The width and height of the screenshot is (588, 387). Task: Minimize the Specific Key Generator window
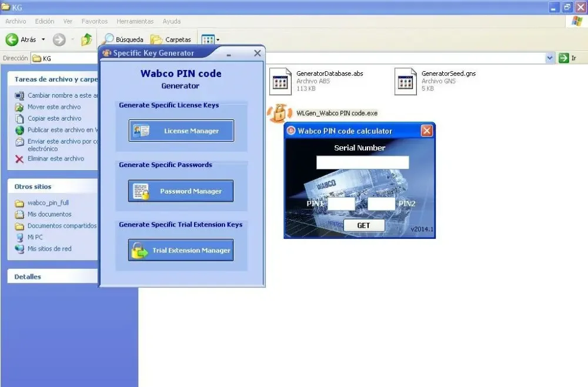pos(229,54)
